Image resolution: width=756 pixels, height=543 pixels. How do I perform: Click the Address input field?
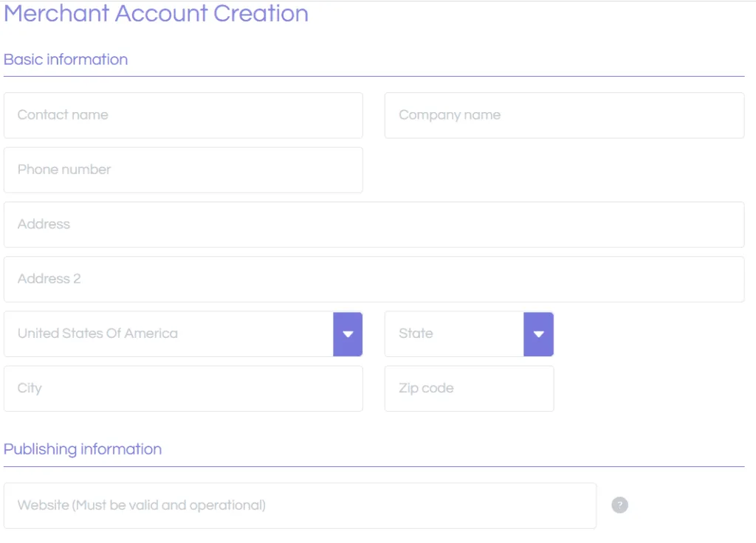(x=374, y=224)
